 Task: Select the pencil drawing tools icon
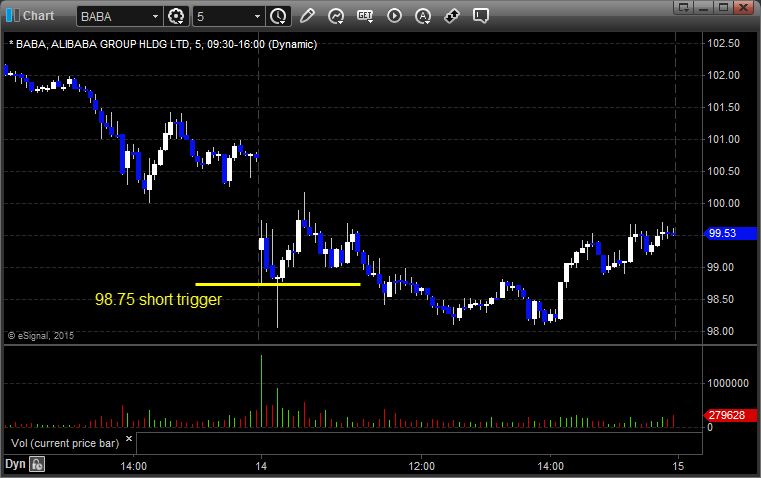[307, 16]
